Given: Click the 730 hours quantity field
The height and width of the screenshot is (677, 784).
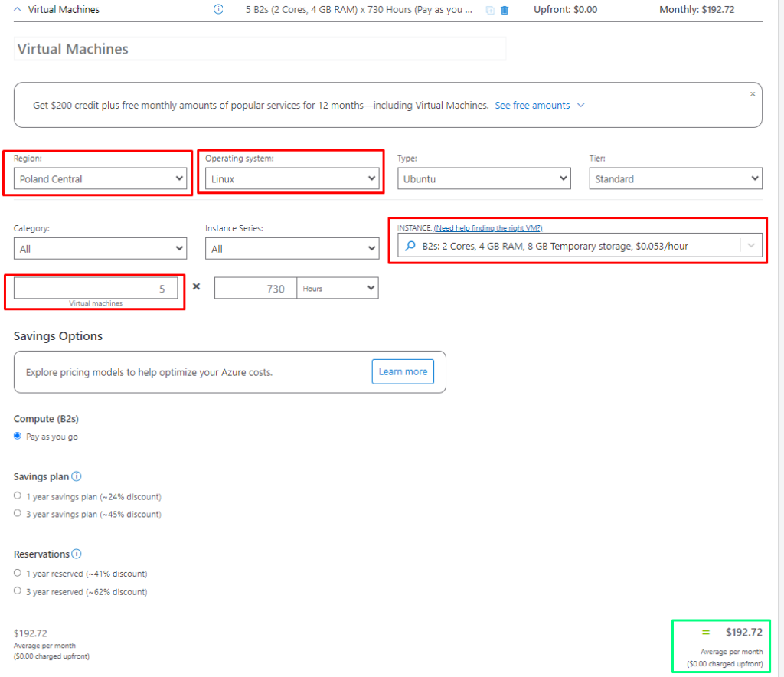Looking at the screenshot, I should click(256, 289).
